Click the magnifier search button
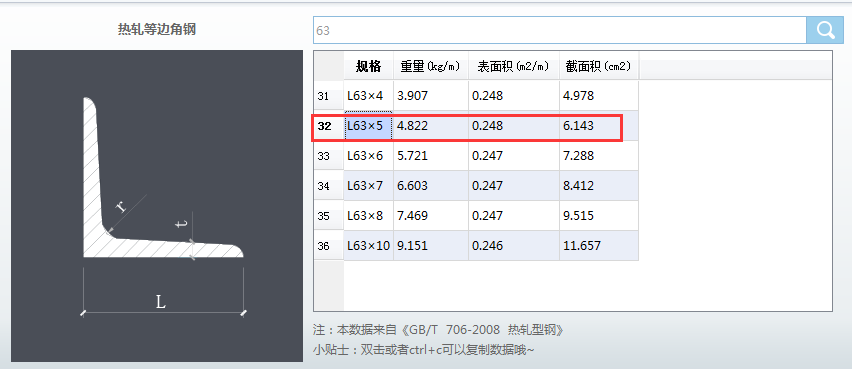 point(825,30)
